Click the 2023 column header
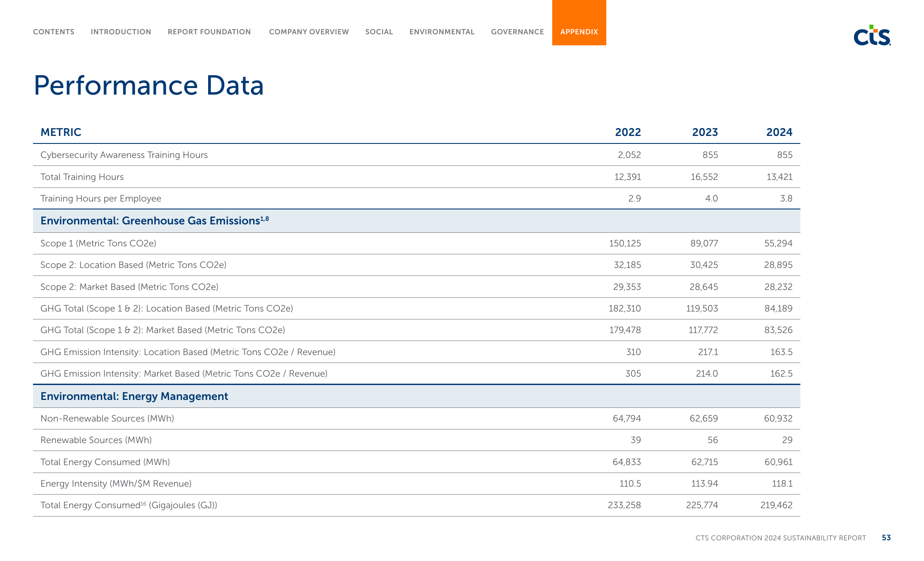924x561 pixels. [x=705, y=132]
